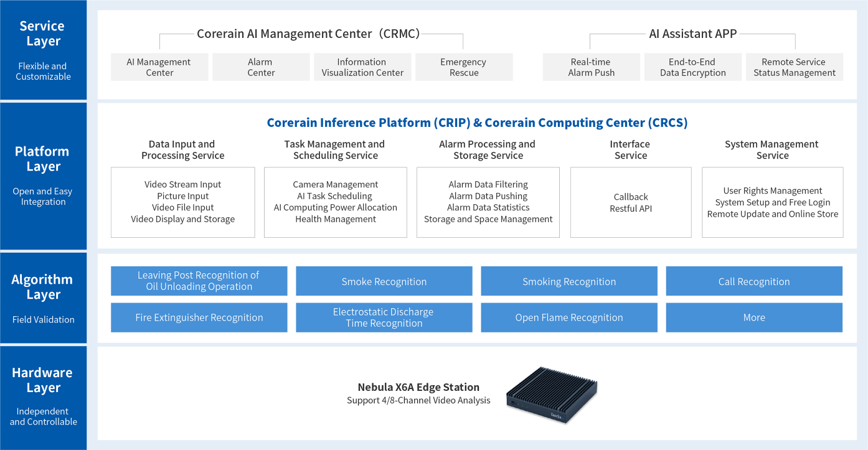
Task: Select Remote Service Status Management box
Action: (795, 67)
